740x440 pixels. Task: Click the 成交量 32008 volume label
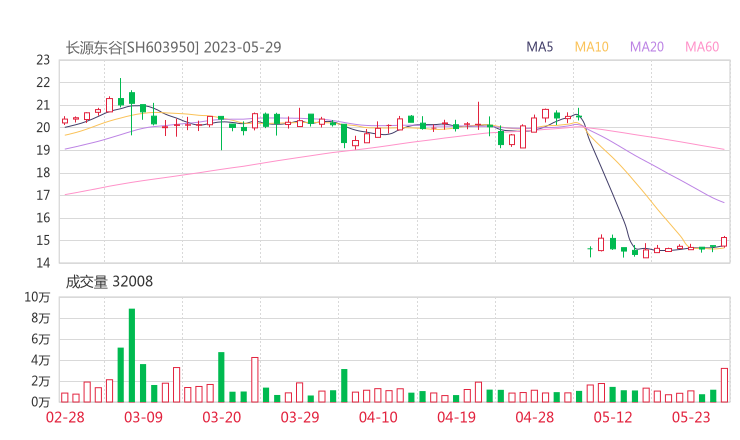point(109,282)
